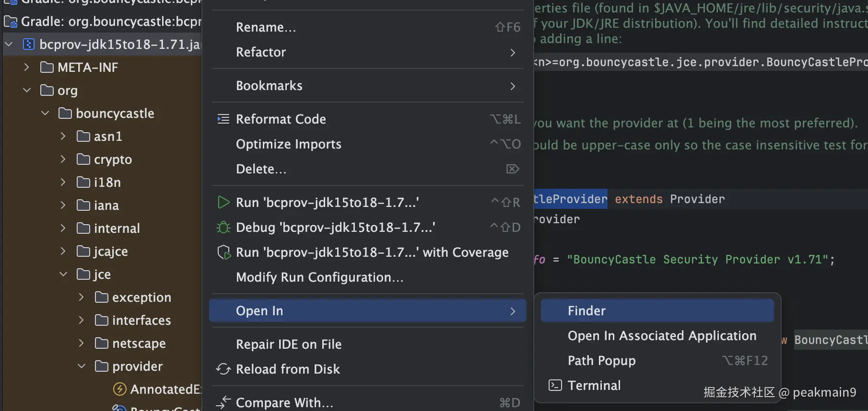
Task: Click the bcprov jar file icon
Action: coord(29,45)
